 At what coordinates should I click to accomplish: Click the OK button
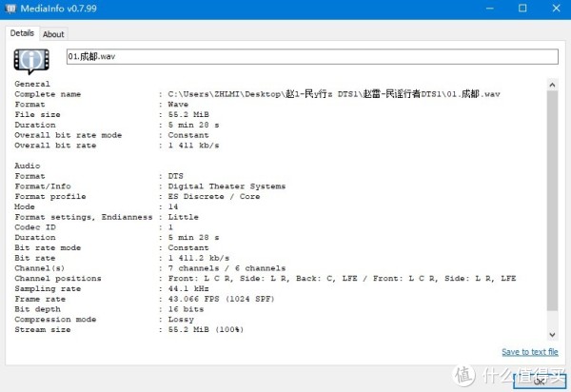point(540,381)
